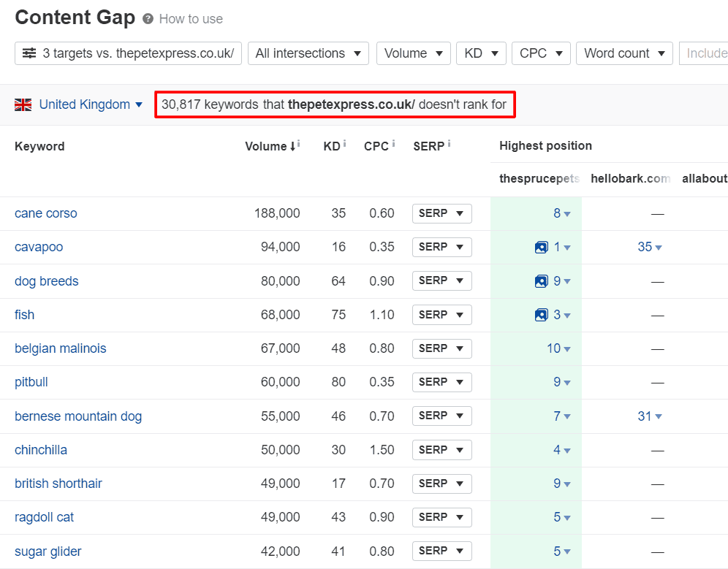Click the Keyword column header
The height and width of the screenshot is (569, 728).
coord(39,147)
